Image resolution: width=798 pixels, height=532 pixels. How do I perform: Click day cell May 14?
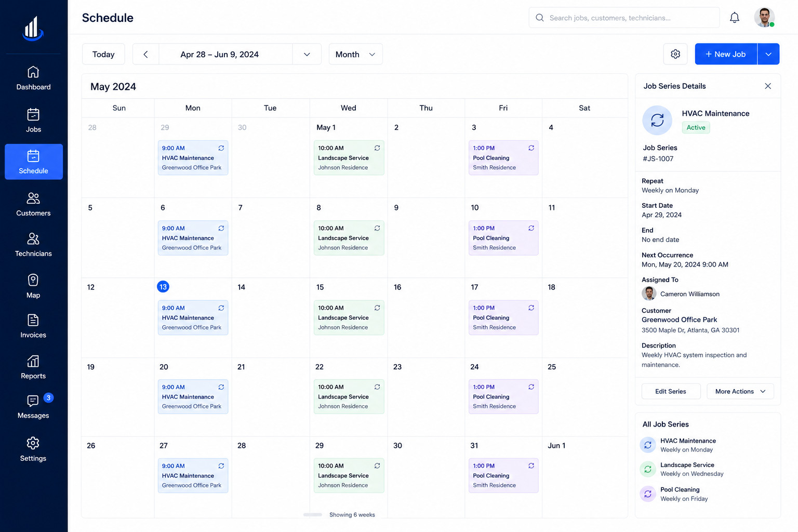tap(271, 317)
